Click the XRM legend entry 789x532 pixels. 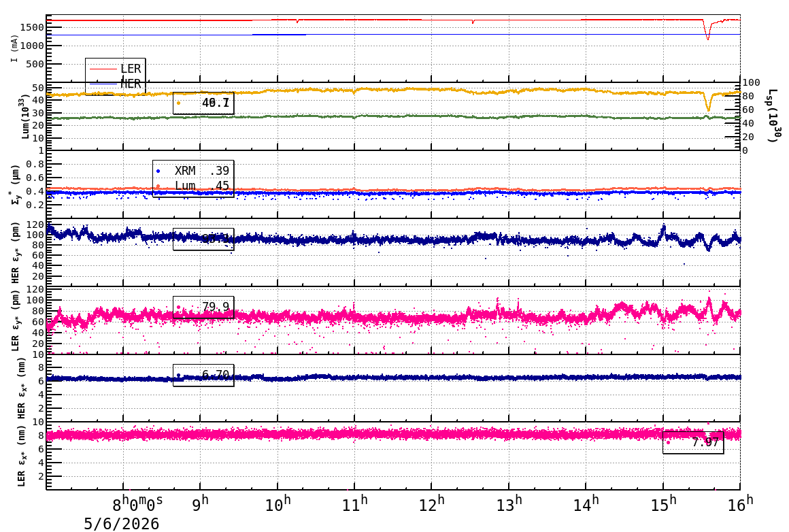193,171
